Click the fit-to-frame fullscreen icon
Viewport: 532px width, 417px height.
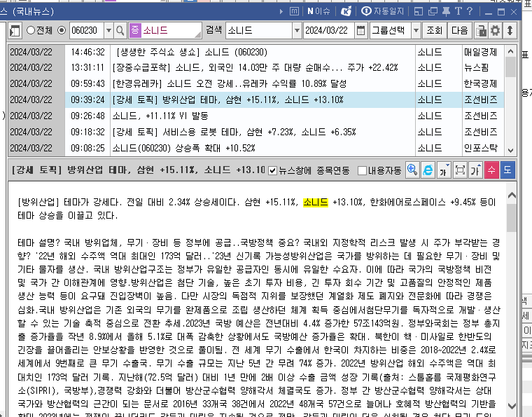[460, 170]
